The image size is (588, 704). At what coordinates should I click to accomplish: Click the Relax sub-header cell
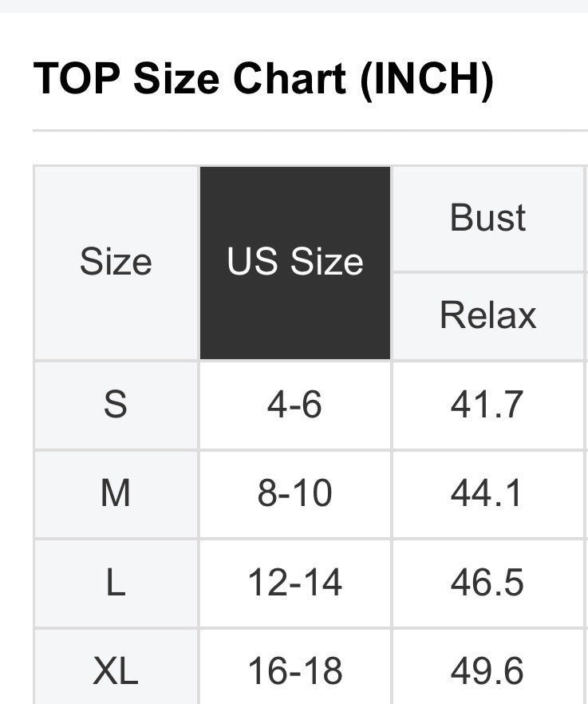tap(488, 315)
